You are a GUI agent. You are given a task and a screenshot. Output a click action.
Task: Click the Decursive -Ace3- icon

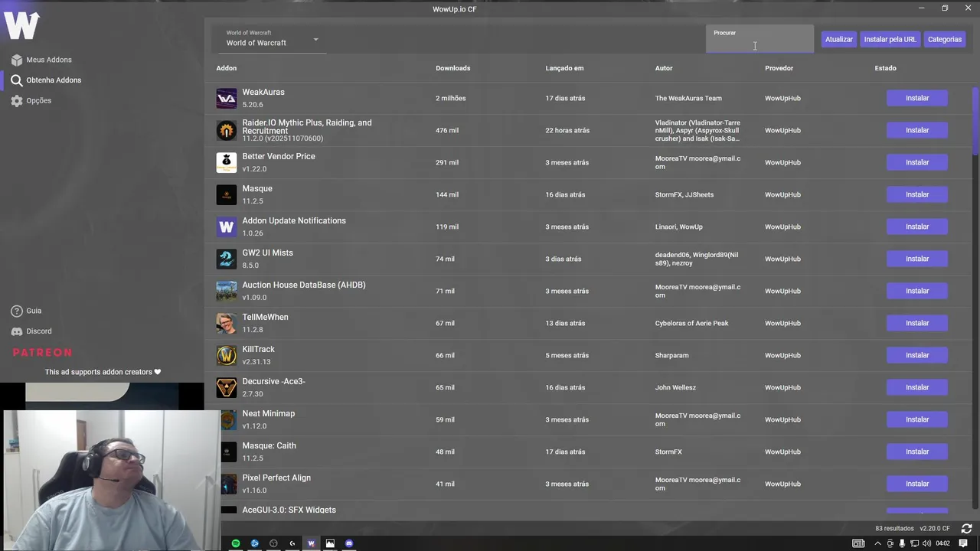point(227,387)
